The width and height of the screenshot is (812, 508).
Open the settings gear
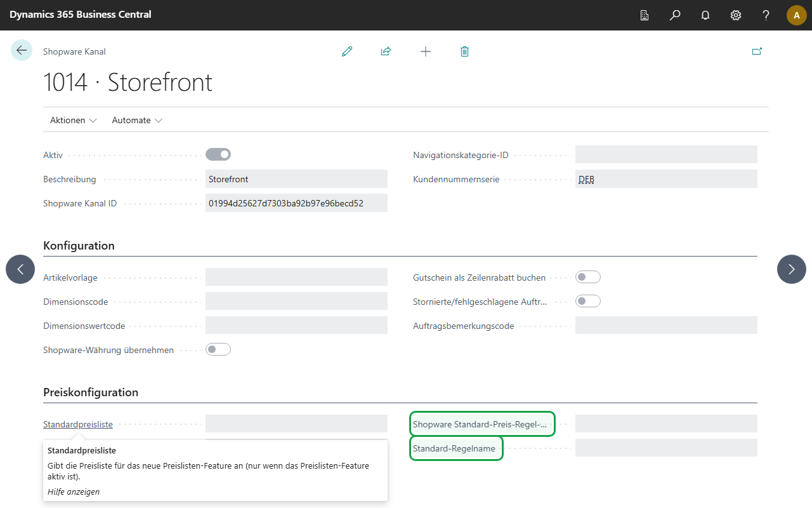click(x=736, y=15)
